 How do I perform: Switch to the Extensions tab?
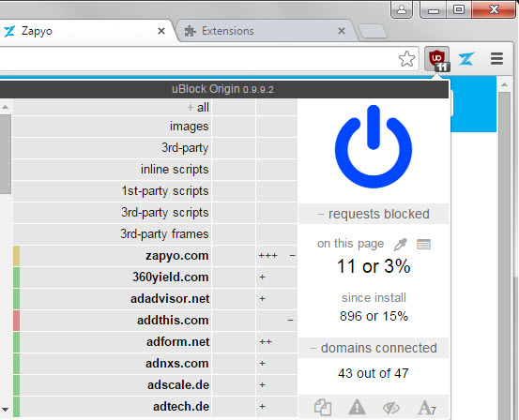coord(228,31)
